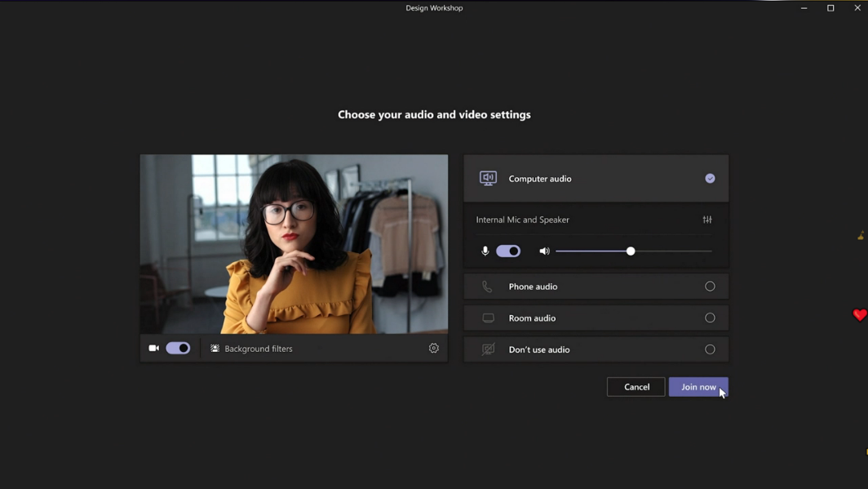Click the Computer audio monitor icon
Image resolution: width=868 pixels, height=489 pixels.
[488, 178]
